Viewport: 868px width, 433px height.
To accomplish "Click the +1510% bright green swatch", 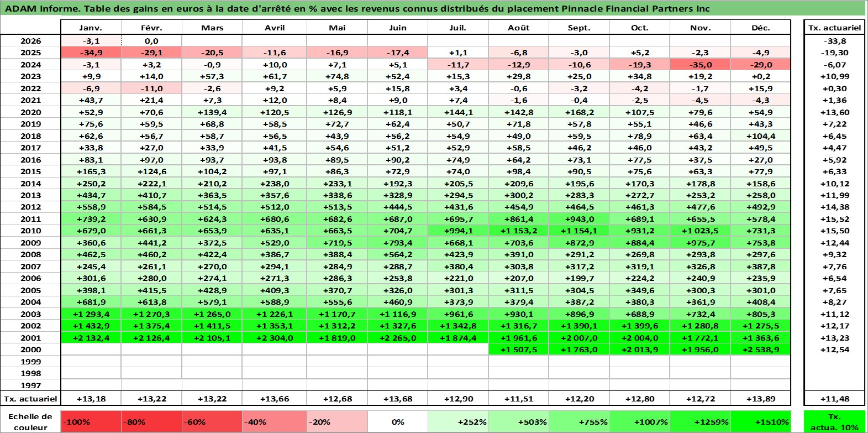I will 760,421.
